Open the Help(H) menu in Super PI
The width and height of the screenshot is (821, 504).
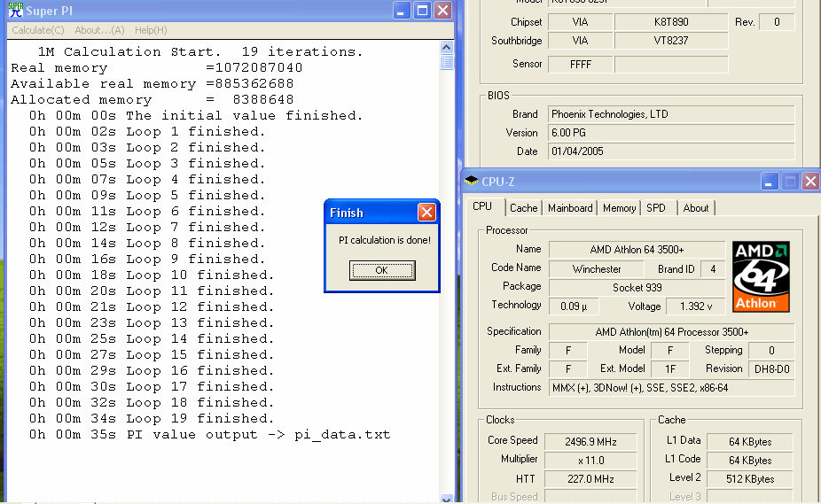pos(151,30)
